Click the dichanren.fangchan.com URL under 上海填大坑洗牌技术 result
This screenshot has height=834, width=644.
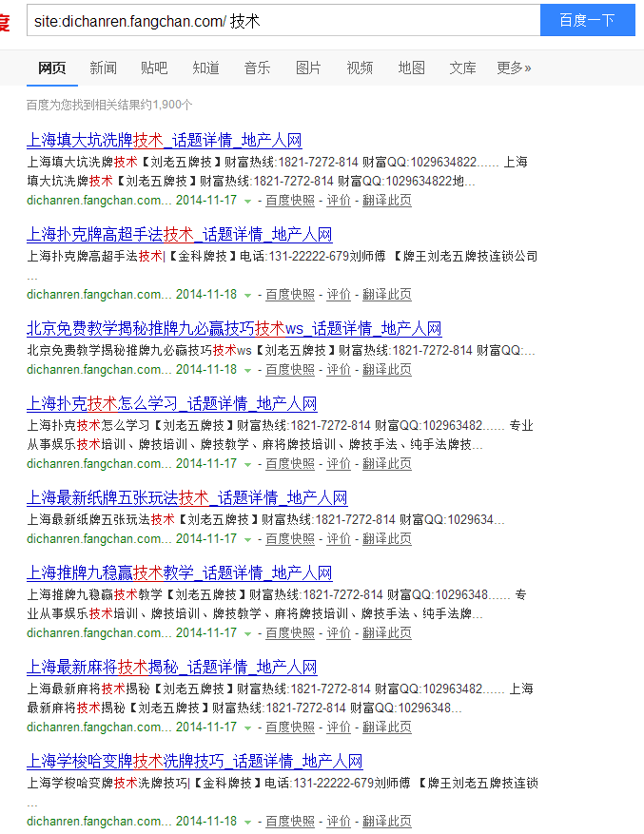coord(99,201)
